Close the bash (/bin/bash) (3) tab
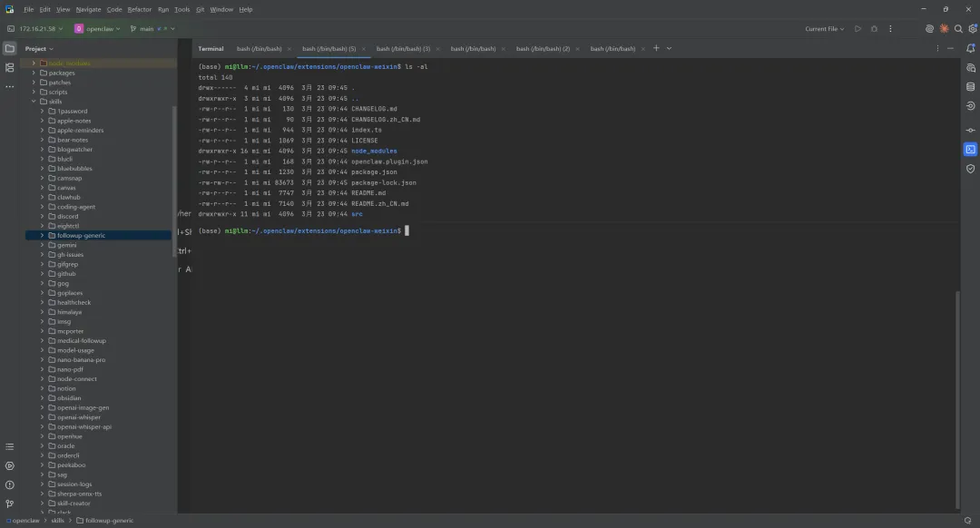The height and width of the screenshot is (528, 980). 437,49
